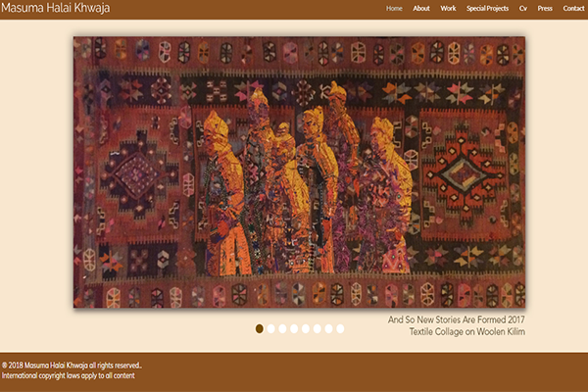The width and height of the screenshot is (588, 392).
Task: Click 'International copyright laws apply to all content'
Action: (69, 375)
